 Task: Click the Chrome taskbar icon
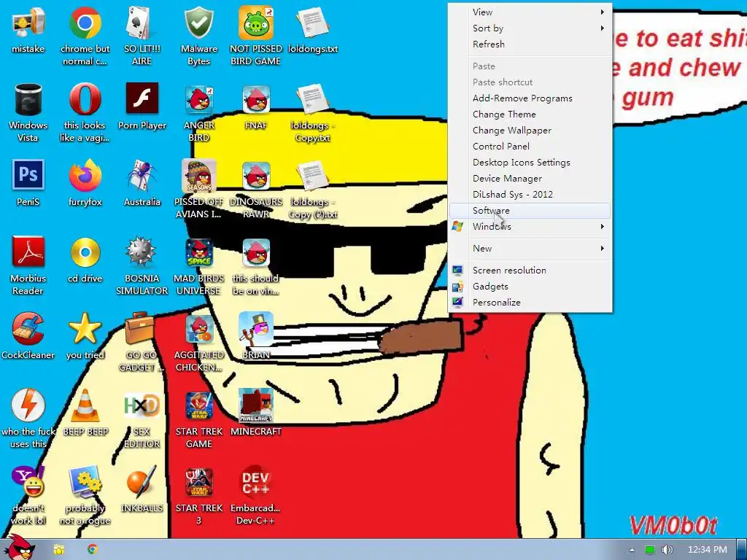coord(93,550)
